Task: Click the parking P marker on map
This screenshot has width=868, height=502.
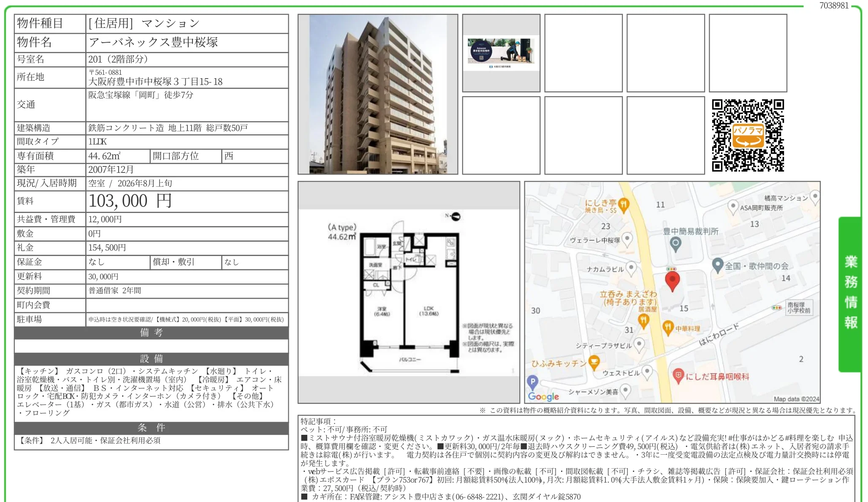Action: click(x=532, y=382)
